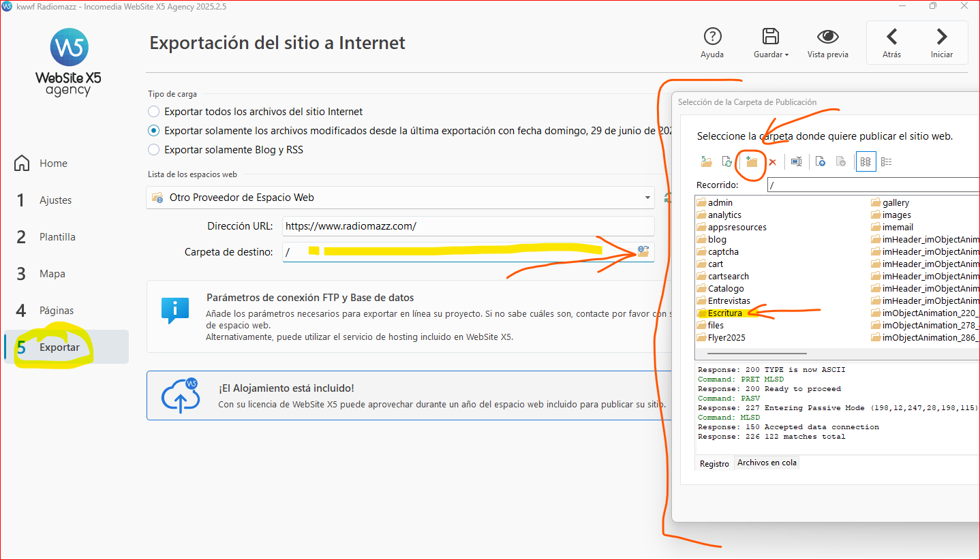Viewport: 980px width, 560px height.
Task: Open the Guardar dropdown arrow
Action: [x=786, y=55]
